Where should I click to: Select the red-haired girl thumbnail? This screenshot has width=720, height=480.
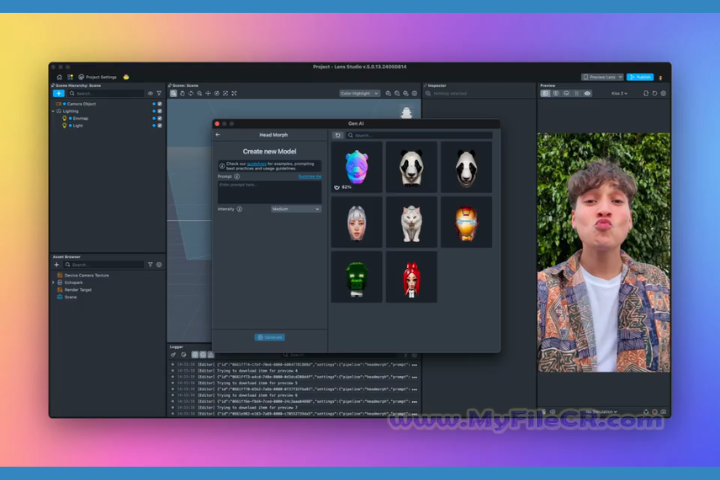[x=411, y=277]
